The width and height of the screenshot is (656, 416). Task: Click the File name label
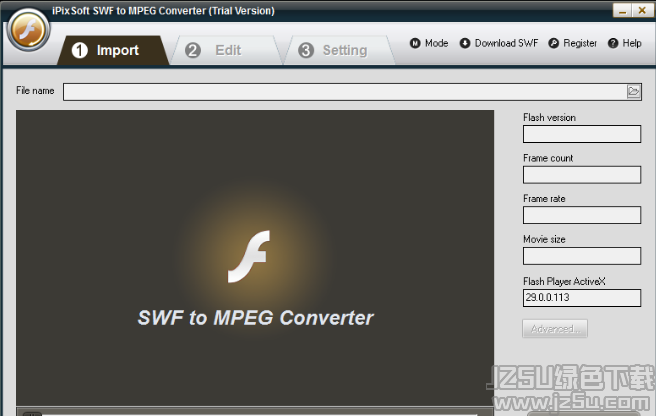tap(35, 90)
